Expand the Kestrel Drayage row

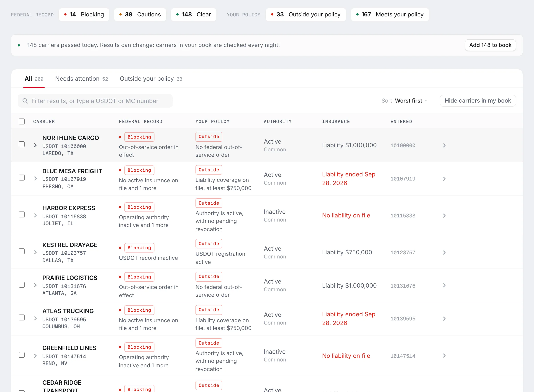(x=35, y=252)
